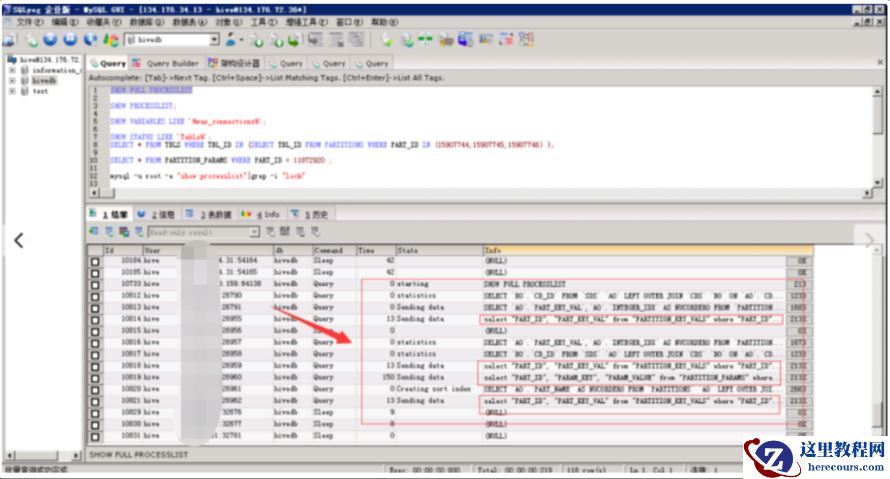Open the schema designer tab
This screenshot has width=890, height=479.
234,63
